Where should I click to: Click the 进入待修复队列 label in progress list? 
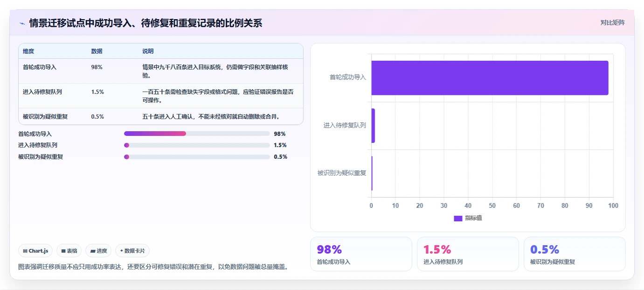tap(38, 145)
